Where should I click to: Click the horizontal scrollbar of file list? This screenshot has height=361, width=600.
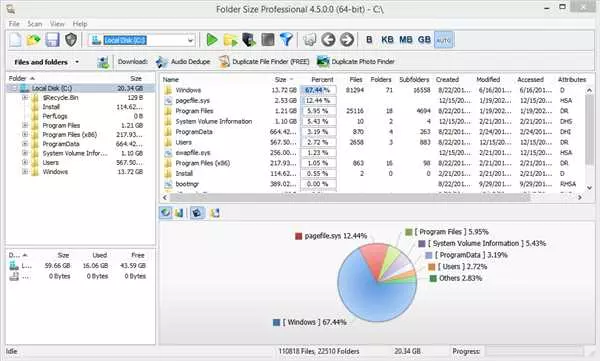click(349, 198)
